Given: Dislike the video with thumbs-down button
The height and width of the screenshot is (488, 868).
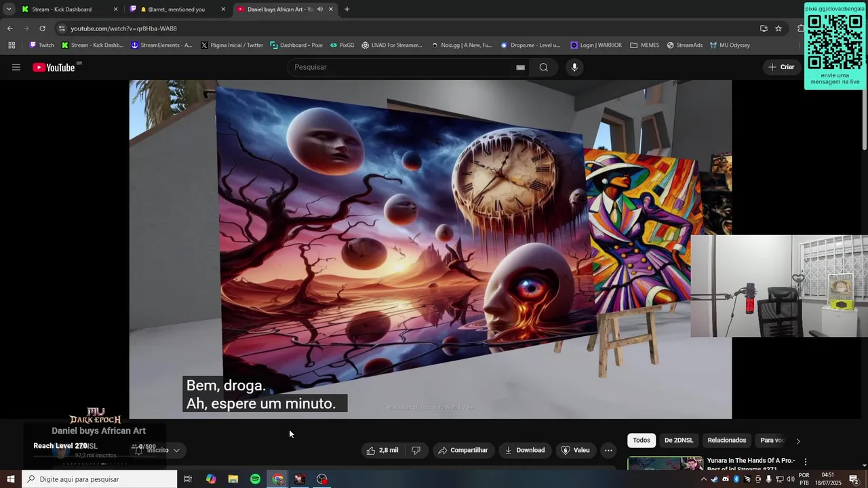Looking at the screenshot, I should (x=416, y=450).
